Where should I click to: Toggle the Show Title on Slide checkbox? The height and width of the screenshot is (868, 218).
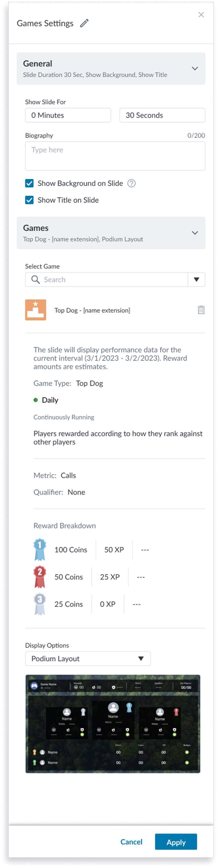[29, 200]
